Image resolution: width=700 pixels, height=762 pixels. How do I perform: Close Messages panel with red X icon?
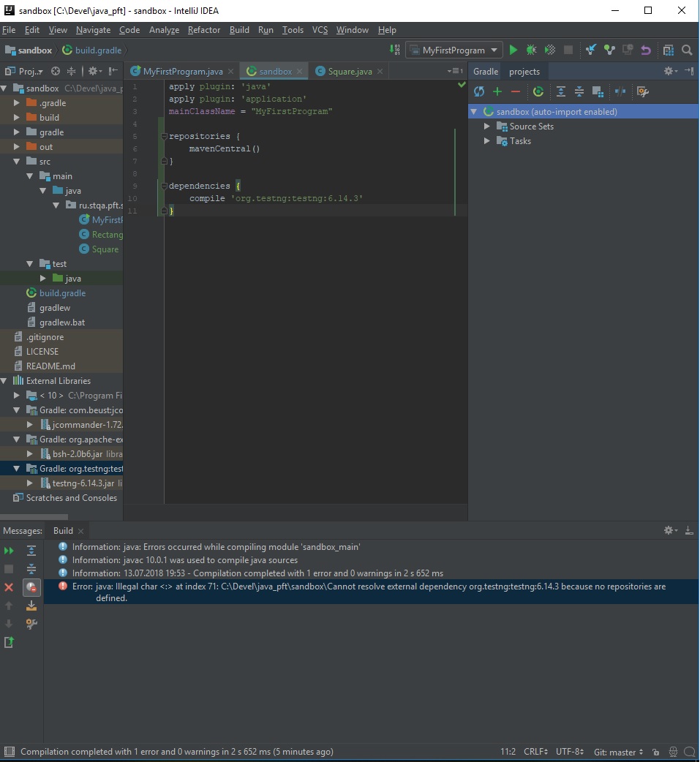9,587
